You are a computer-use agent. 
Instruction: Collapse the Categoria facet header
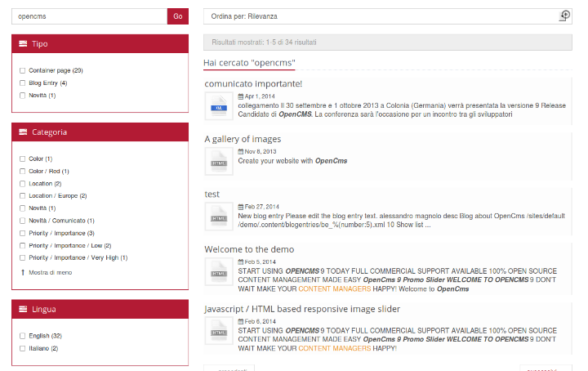(x=100, y=132)
